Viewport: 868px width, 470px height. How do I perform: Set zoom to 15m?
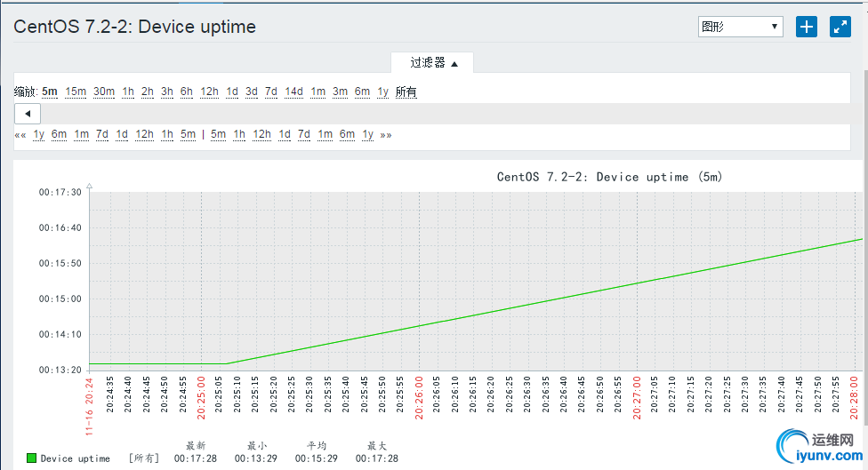click(x=76, y=92)
